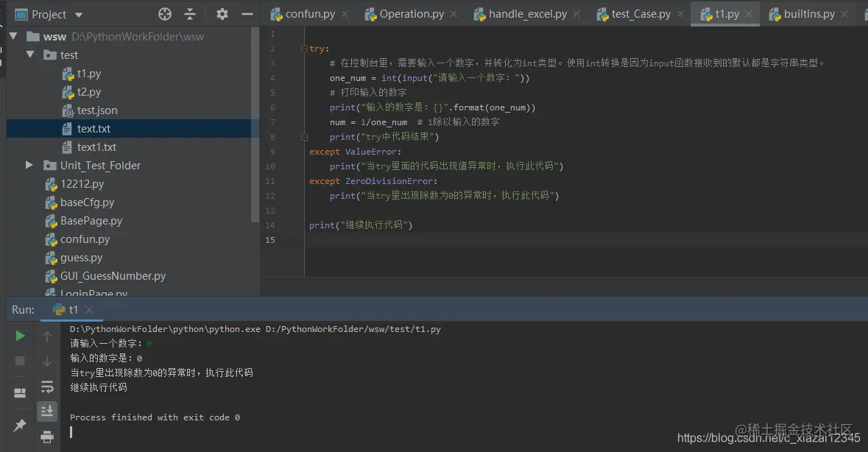
Task: Select the t1.py editor tab
Action: (727, 15)
